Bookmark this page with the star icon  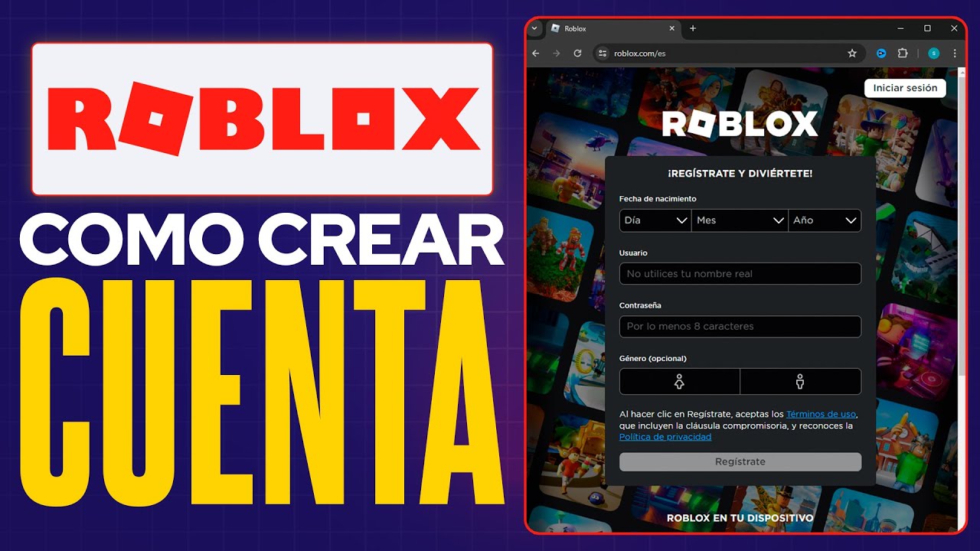coord(852,54)
